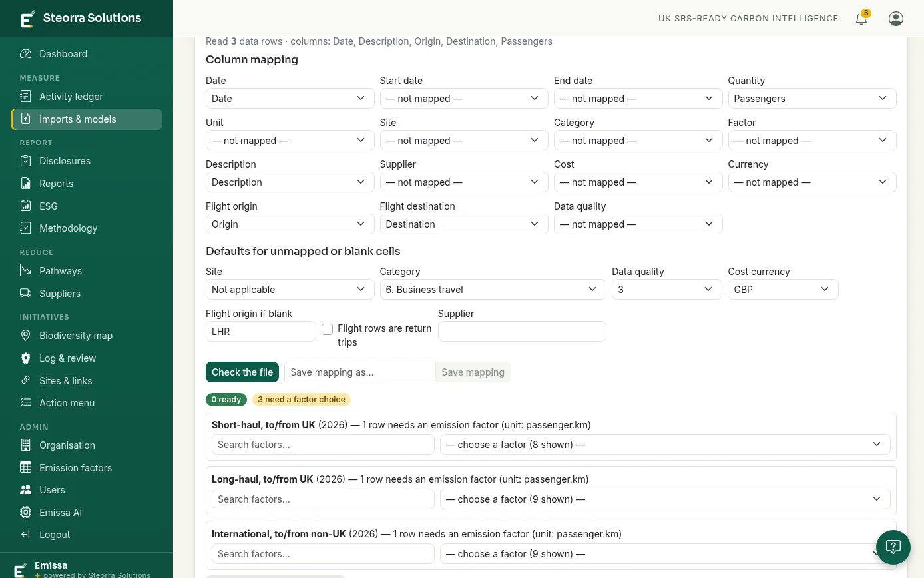Open the Unit mapping dropdown

click(x=290, y=141)
